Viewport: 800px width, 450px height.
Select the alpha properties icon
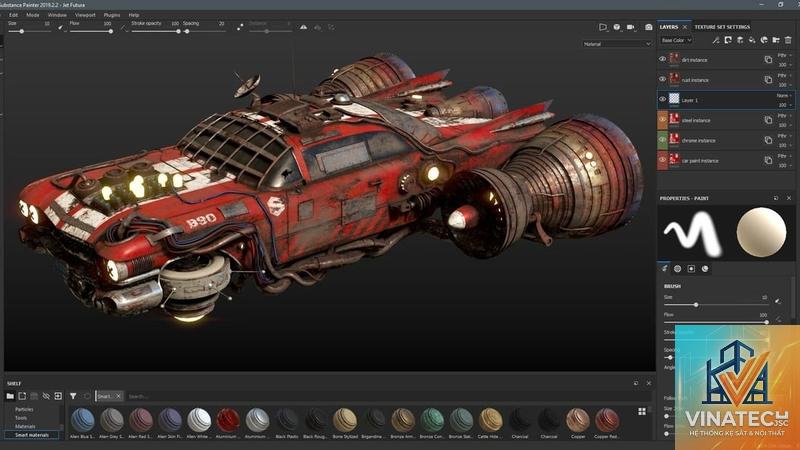tap(678, 268)
